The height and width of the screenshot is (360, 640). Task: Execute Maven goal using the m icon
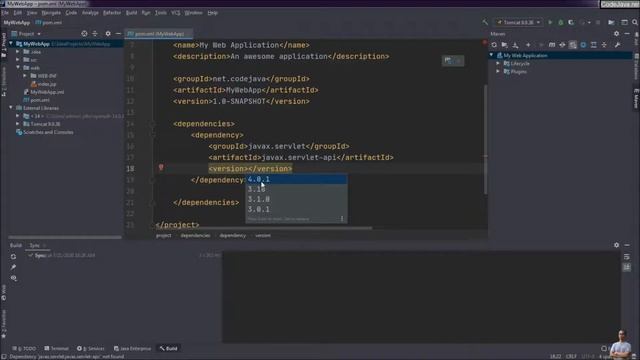tap(552, 45)
